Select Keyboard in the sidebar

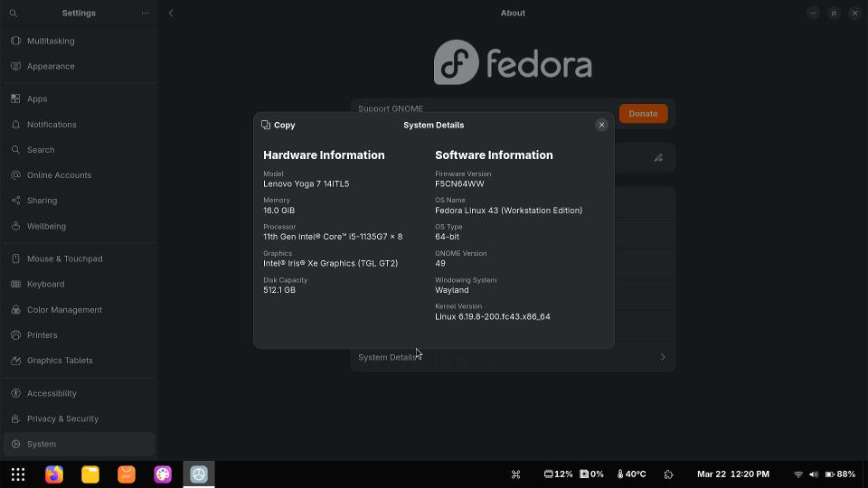[79, 285]
